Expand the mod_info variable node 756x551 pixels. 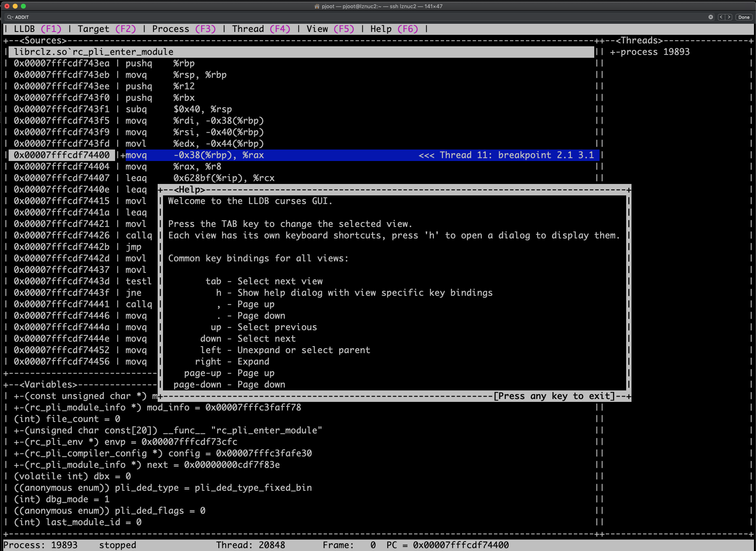[157, 408]
